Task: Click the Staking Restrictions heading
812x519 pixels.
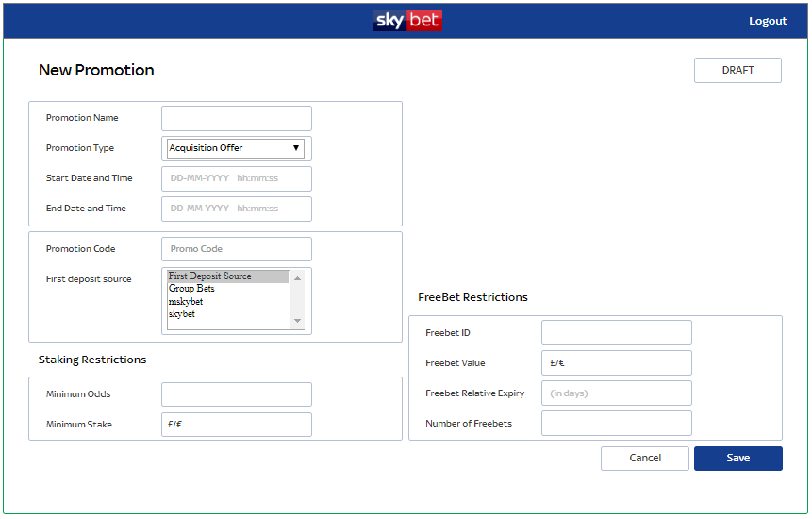Action: 92,360
